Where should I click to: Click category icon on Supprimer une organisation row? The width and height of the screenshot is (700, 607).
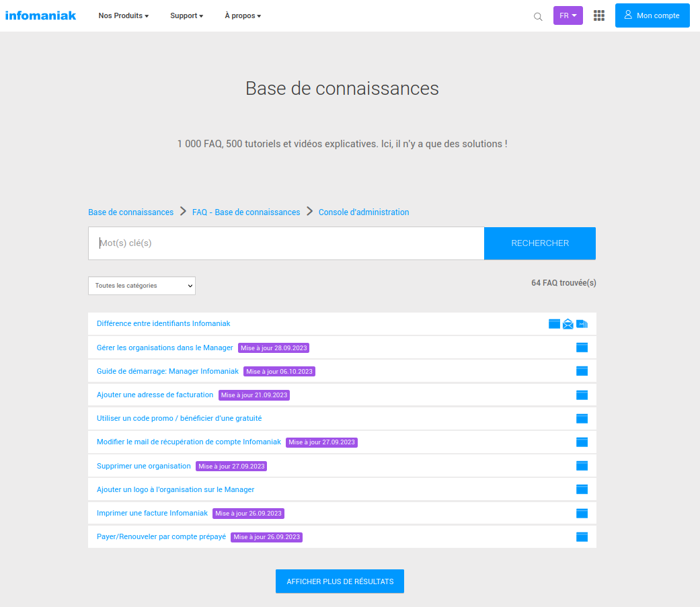(582, 466)
